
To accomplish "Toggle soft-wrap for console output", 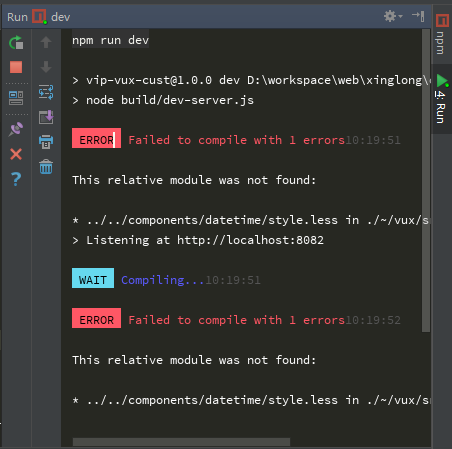I will [46, 92].
